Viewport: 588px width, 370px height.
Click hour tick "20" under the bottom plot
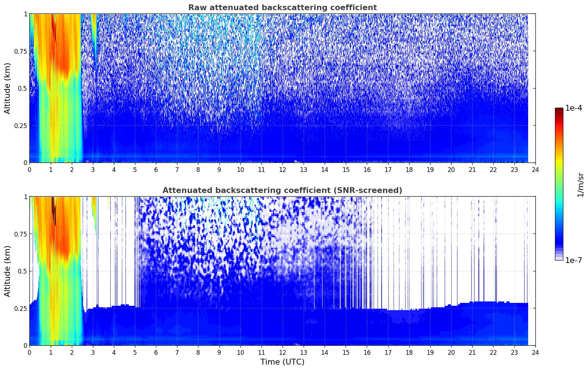pos(451,352)
